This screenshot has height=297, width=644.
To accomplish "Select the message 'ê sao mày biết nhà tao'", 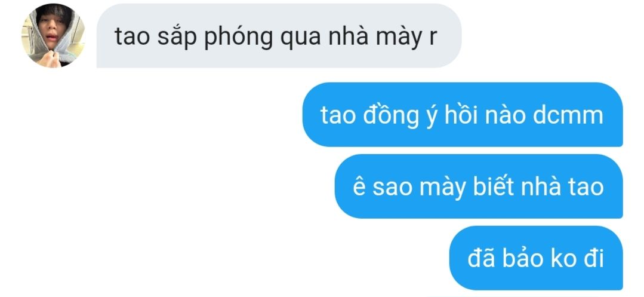I will 479,186.
